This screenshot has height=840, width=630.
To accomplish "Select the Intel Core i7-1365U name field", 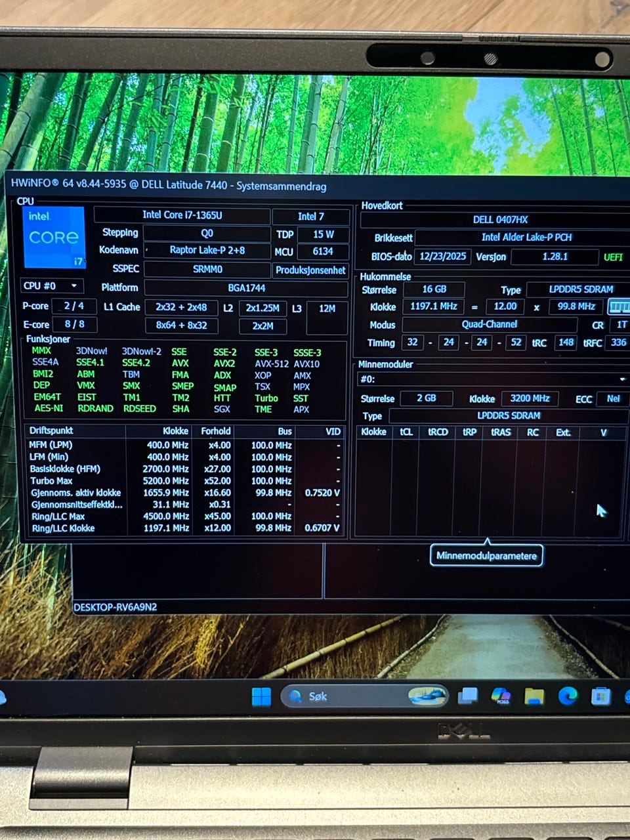I will pyautogui.click(x=182, y=215).
